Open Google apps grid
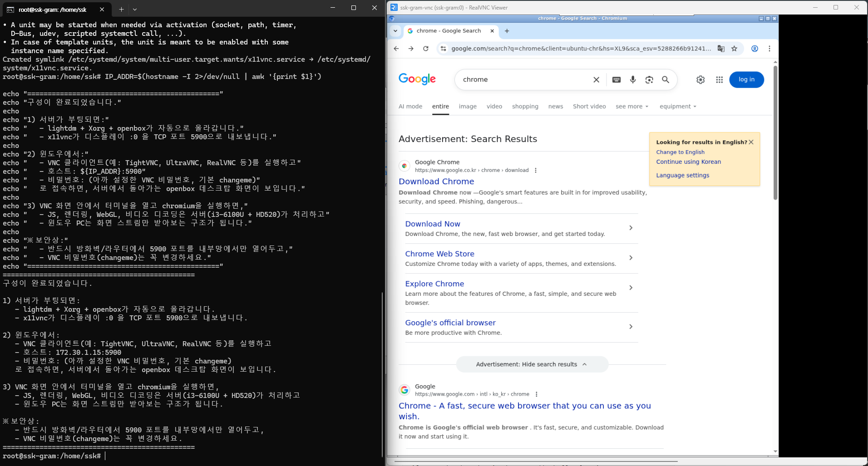Image resolution: width=868 pixels, height=466 pixels. click(x=719, y=80)
